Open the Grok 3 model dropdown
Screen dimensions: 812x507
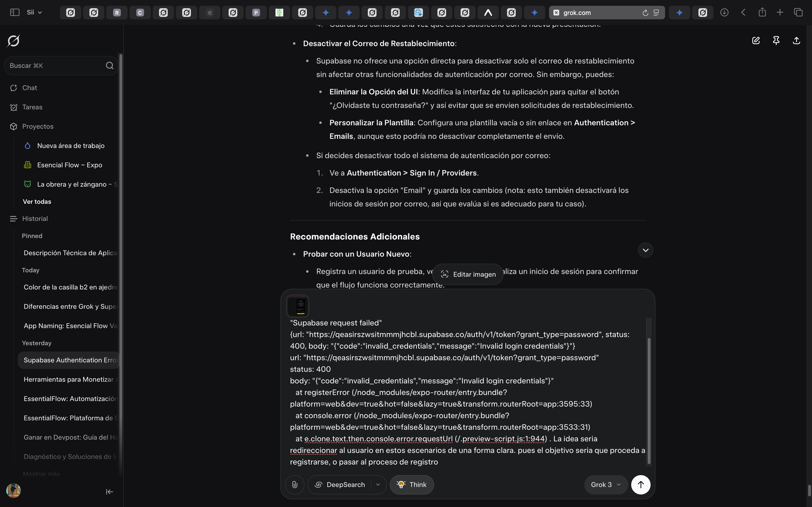tap(606, 485)
